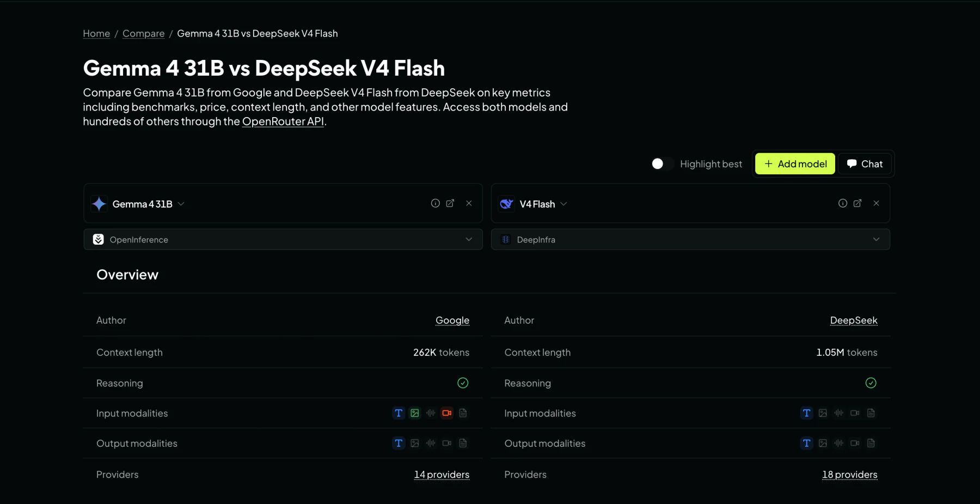Screen dimensions: 980x504
Task: Open the DeepSeek author link
Action: pyautogui.click(x=854, y=320)
